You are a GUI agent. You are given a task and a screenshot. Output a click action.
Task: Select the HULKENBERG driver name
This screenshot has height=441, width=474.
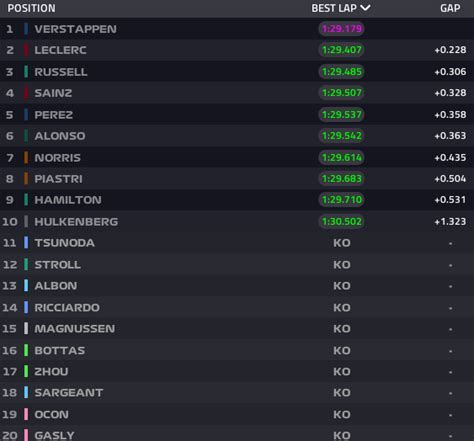pyautogui.click(x=76, y=222)
